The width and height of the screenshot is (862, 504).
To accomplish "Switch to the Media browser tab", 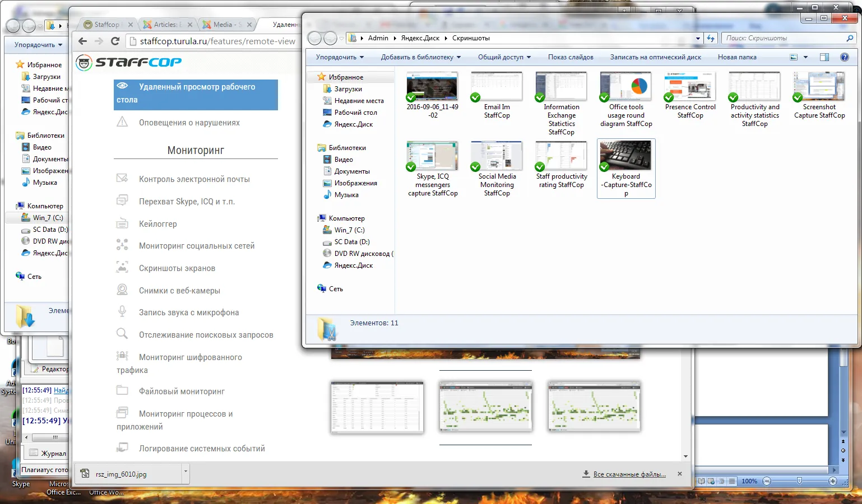I will click(x=224, y=25).
